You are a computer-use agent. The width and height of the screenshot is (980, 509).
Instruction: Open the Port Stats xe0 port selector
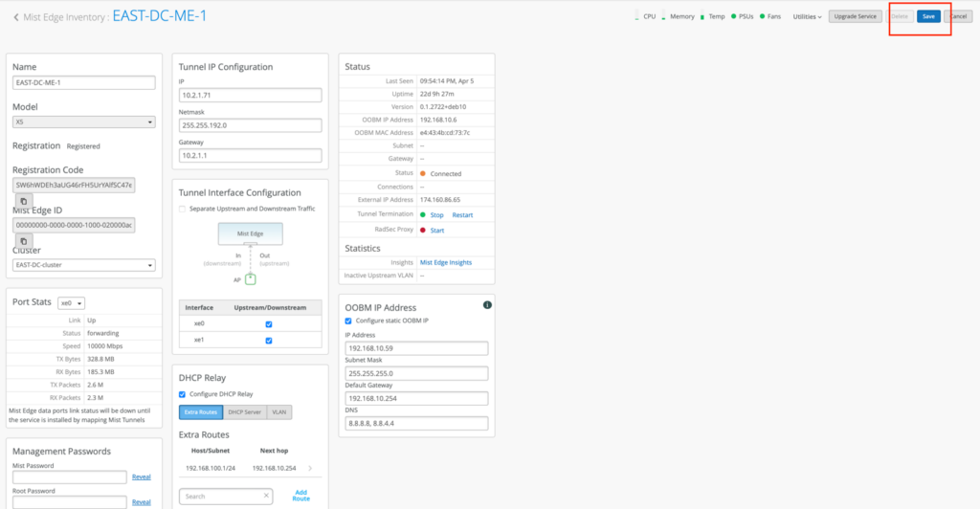pos(72,302)
